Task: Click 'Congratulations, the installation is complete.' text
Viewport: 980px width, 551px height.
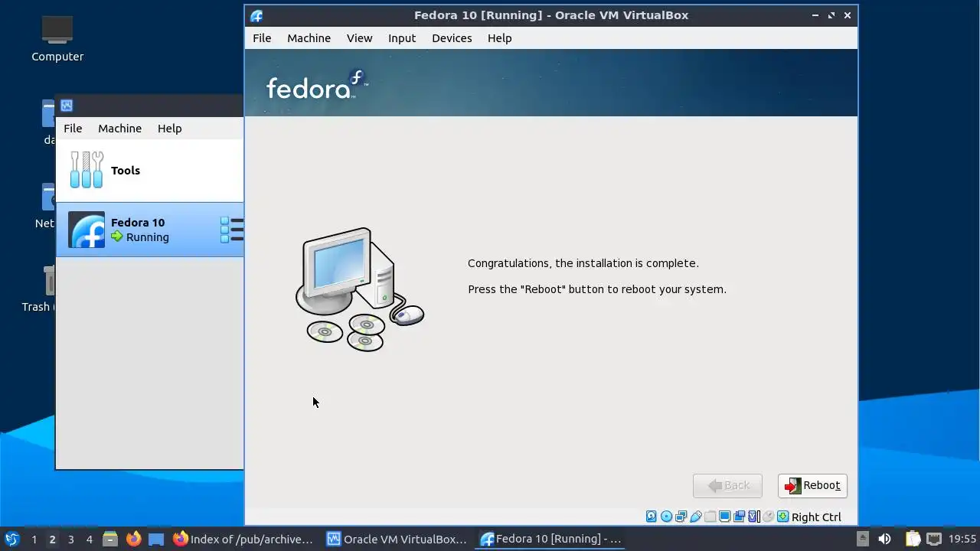Action: click(x=583, y=263)
